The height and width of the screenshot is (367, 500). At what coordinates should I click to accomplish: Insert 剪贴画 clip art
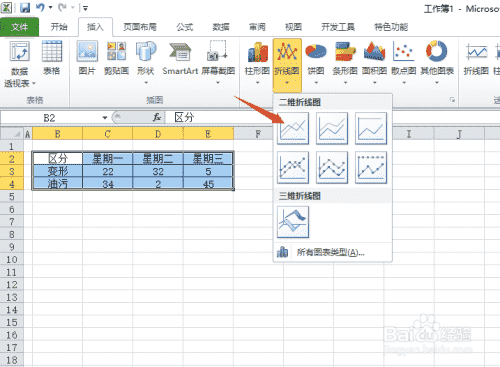(x=116, y=58)
